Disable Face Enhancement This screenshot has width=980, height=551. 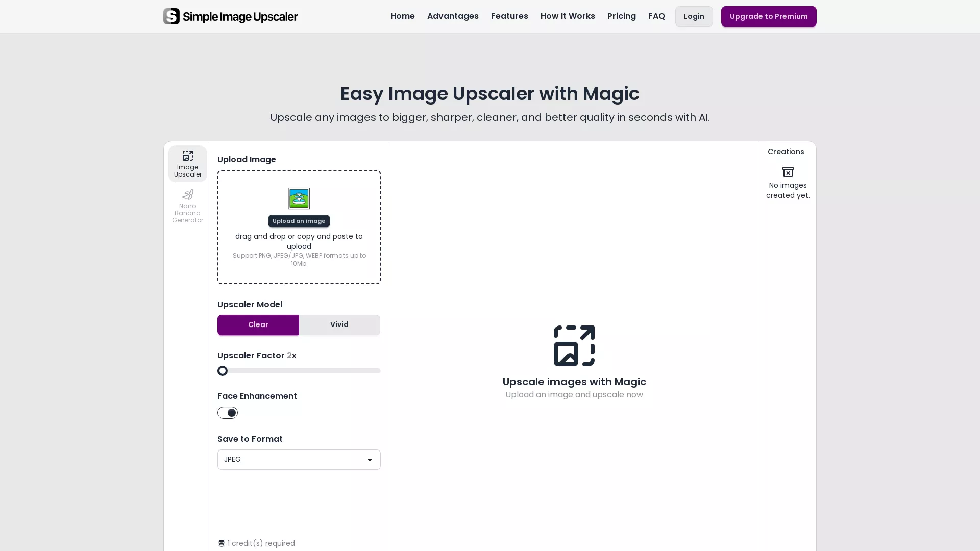(x=228, y=413)
